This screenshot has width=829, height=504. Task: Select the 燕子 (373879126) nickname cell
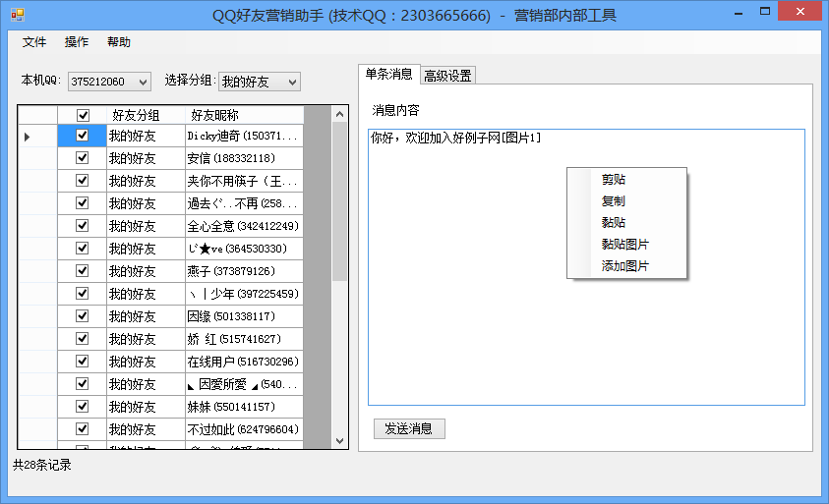pyautogui.click(x=244, y=271)
